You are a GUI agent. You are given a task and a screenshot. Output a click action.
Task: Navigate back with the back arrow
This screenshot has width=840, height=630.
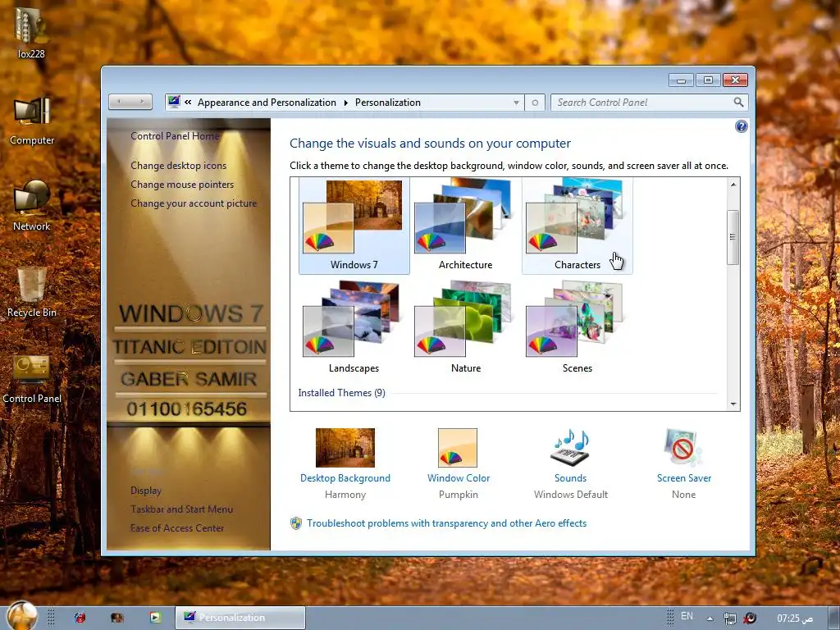coord(119,101)
